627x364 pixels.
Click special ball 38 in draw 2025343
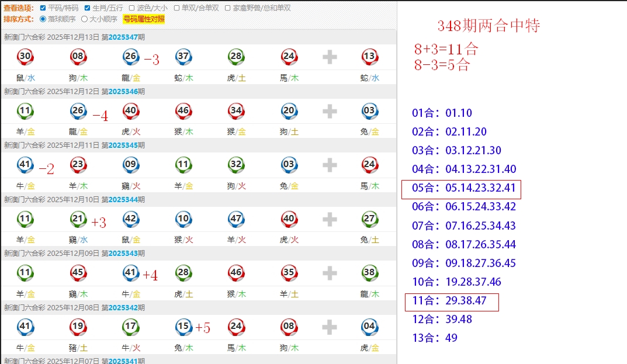coord(369,273)
